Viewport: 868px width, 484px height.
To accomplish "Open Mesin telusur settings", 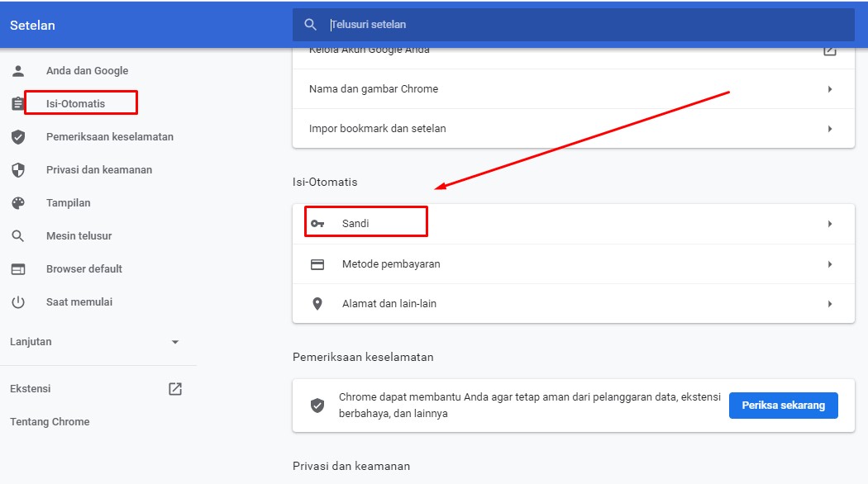I will pos(79,236).
